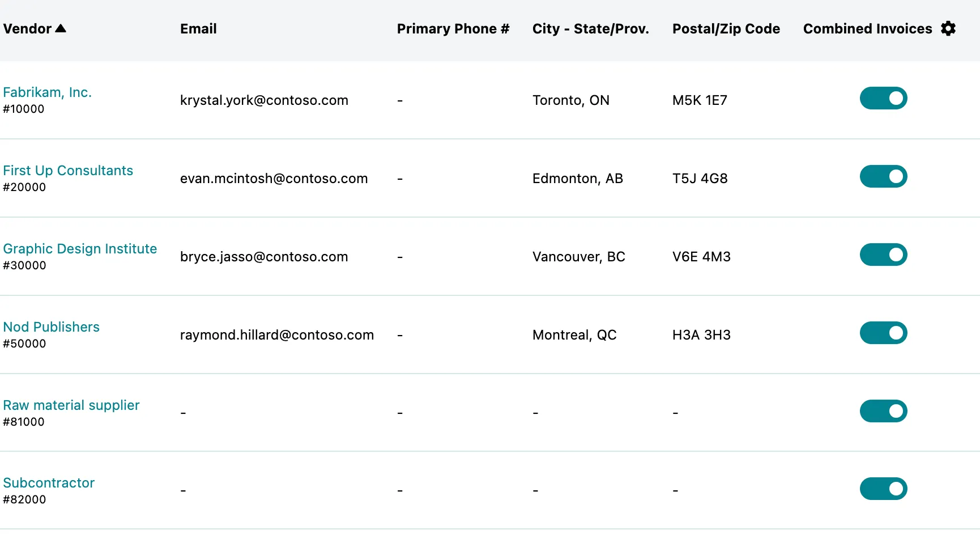Screen dimensions: 980x534
Task: Toggle Combined Invoices for Subcontractor
Action: (883, 489)
